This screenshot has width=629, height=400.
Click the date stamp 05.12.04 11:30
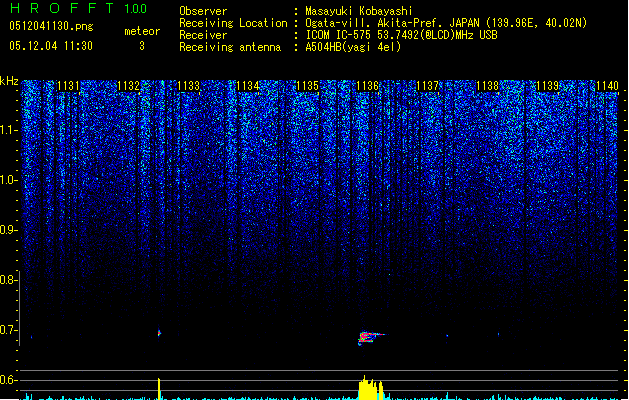coord(51,46)
